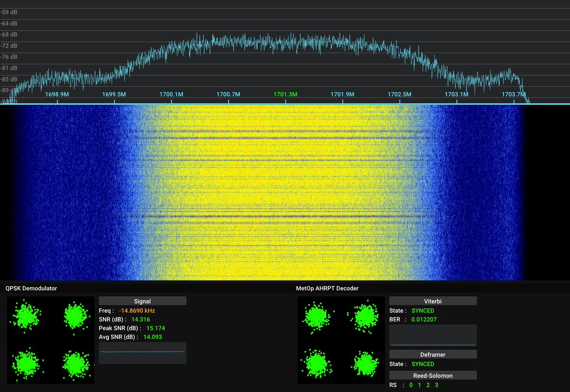Click the Peak SNR (dB) label
This screenshot has height=392, width=570.
click(x=119, y=328)
